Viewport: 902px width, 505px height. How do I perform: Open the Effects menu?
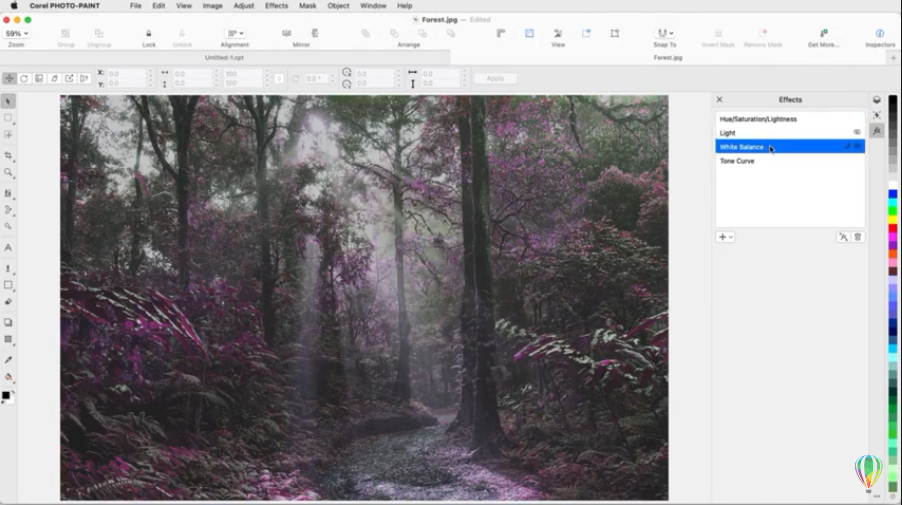click(276, 6)
